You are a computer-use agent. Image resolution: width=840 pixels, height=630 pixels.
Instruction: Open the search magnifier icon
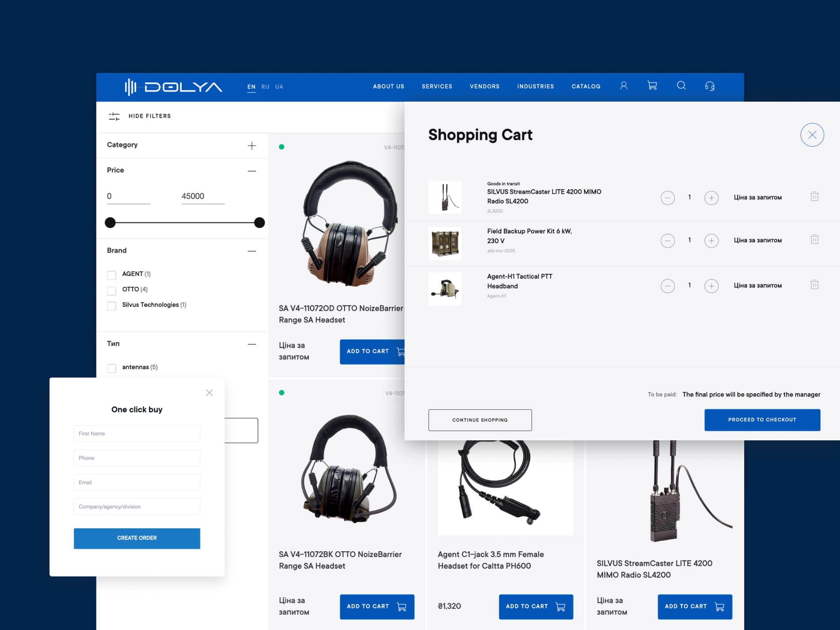(x=681, y=85)
